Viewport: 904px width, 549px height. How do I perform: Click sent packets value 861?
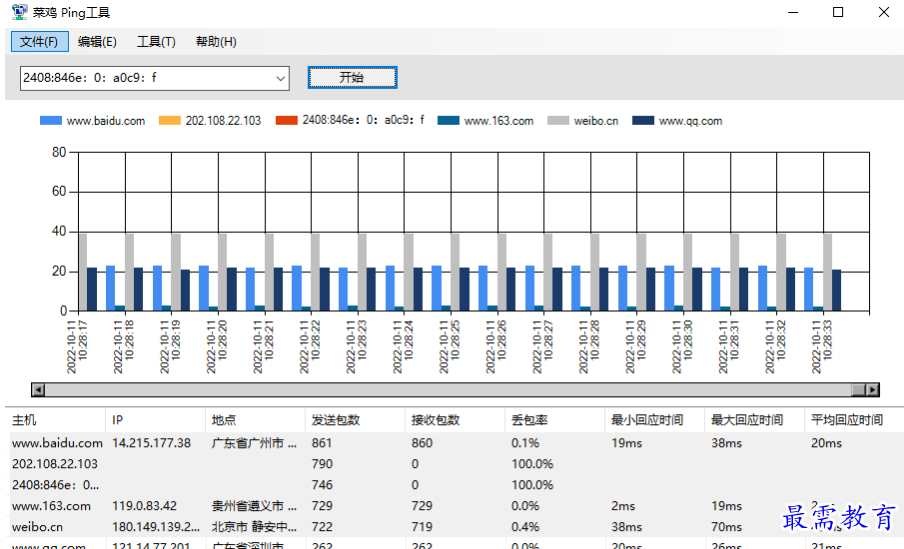coord(322,443)
